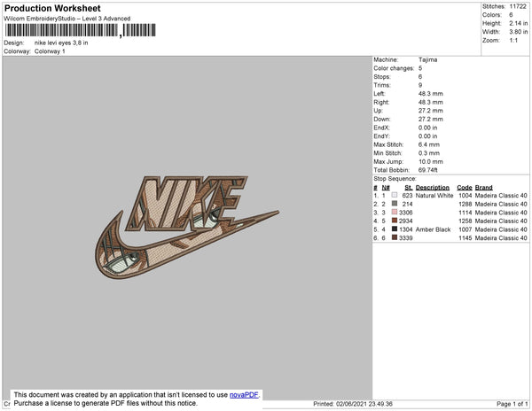Click the 'Madeira Classic 40' brand in row 1
This screenshot has height=411, width=532.
click(501, 196)
